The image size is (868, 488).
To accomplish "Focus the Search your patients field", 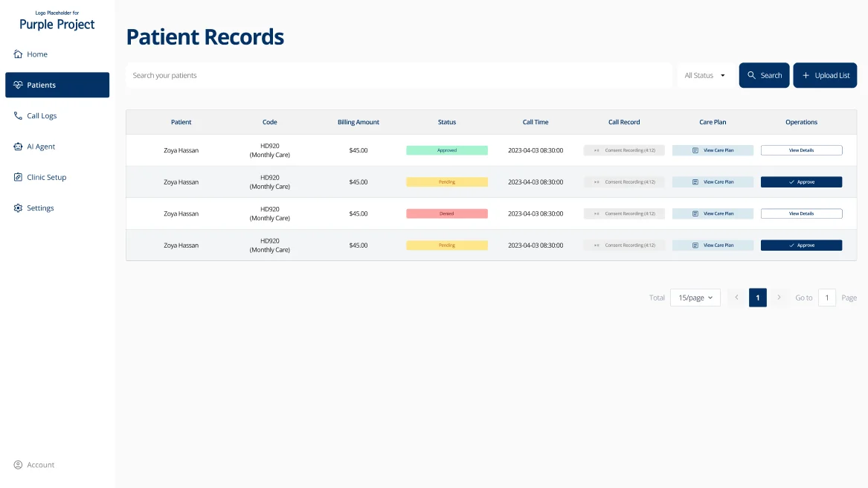I will [399, 75].
